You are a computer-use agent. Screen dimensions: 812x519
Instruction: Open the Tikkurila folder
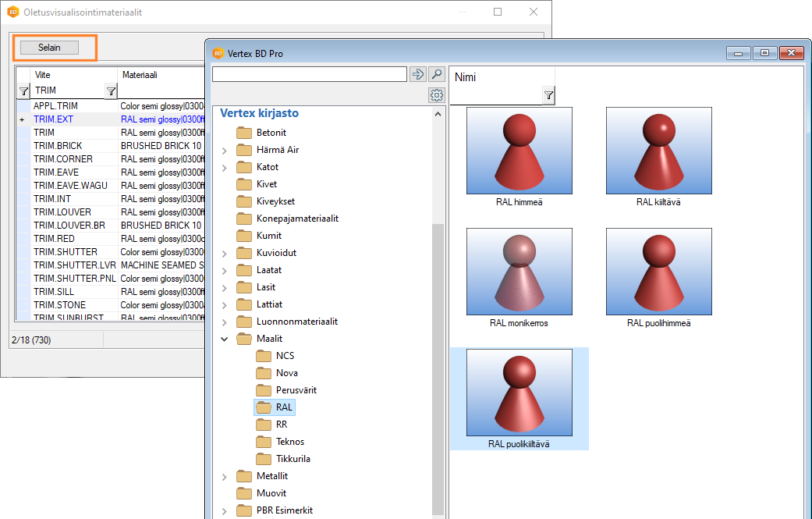pos(293,459)
